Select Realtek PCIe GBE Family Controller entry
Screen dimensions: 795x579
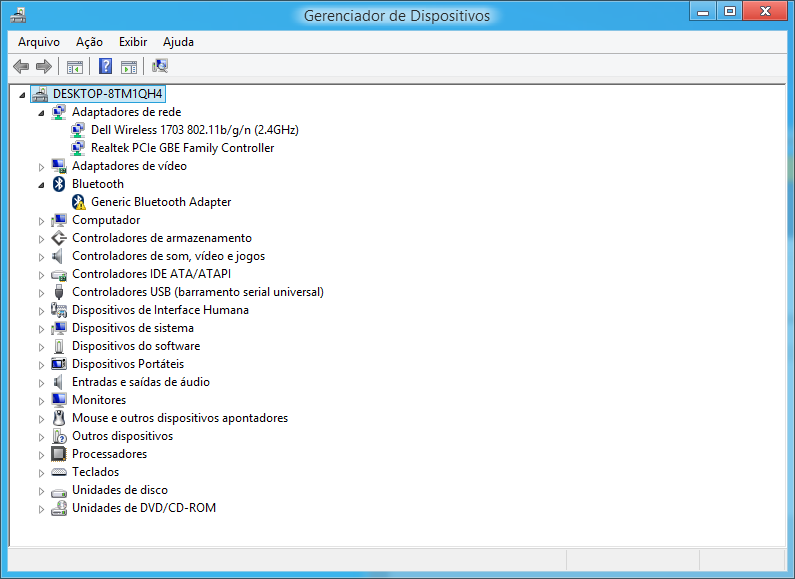pyautogui.click(x=183, y=148)
